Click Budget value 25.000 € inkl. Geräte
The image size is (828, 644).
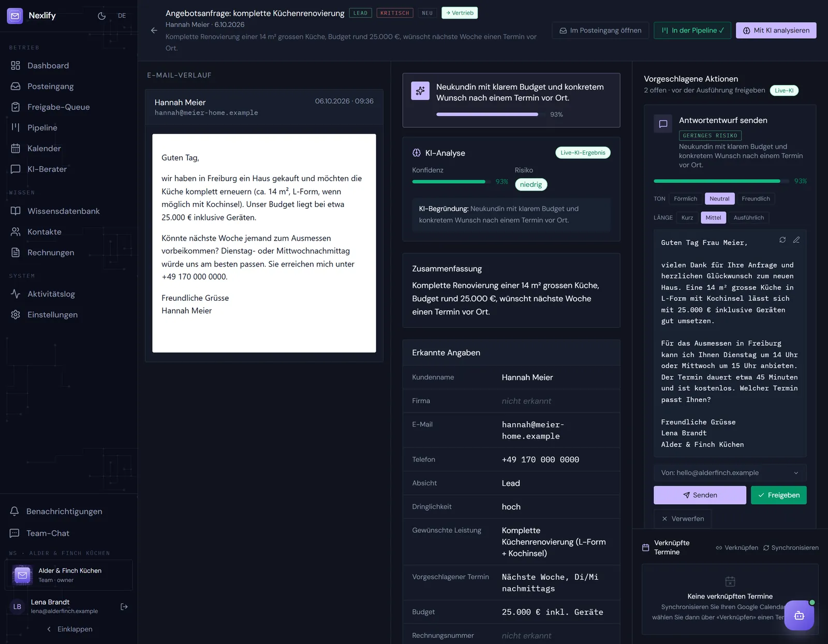[552, 612]
